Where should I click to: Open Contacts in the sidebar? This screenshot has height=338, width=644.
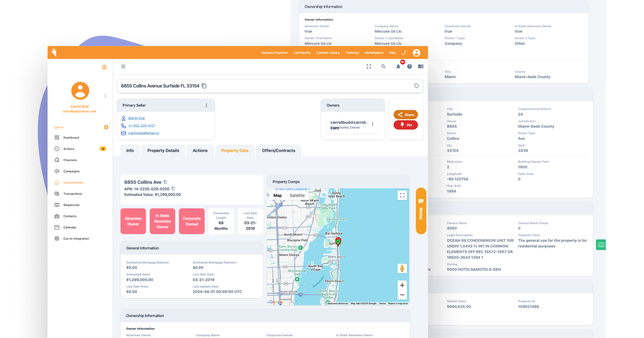pyautogui.click(x=70, y=216)
